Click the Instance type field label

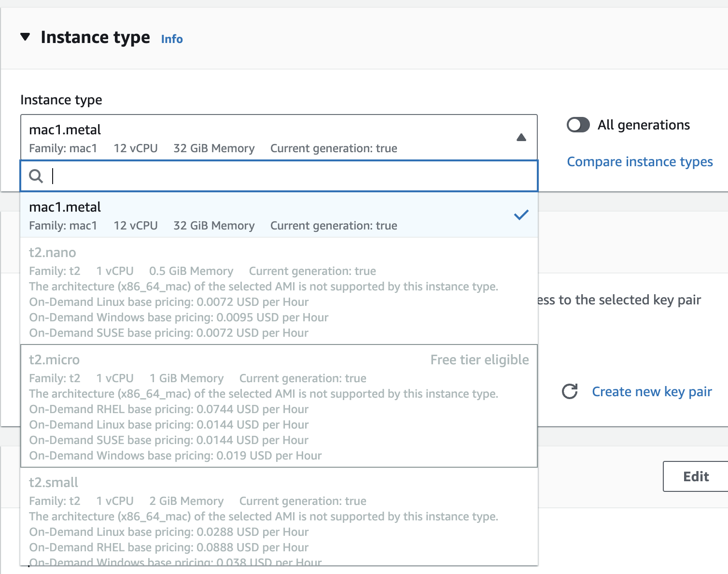[61, 100]
